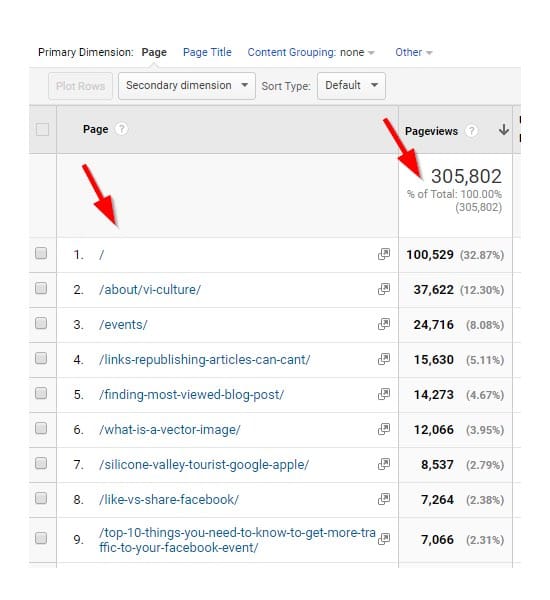The image size is (550, 600).
Task: Open external link icon for /links-republishing-articles-can-cant/
Action: [384, 359]
